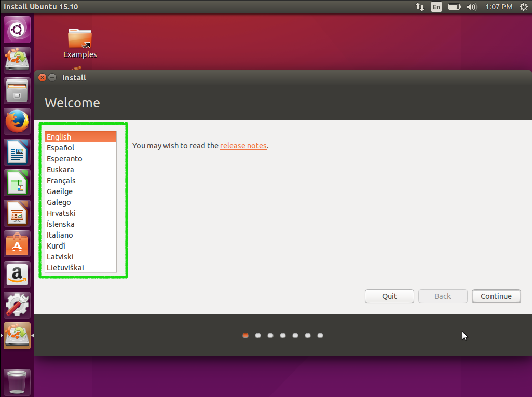Open the 1:07 PM clock menu
The image size is (532, 397).
click(499, 7)
